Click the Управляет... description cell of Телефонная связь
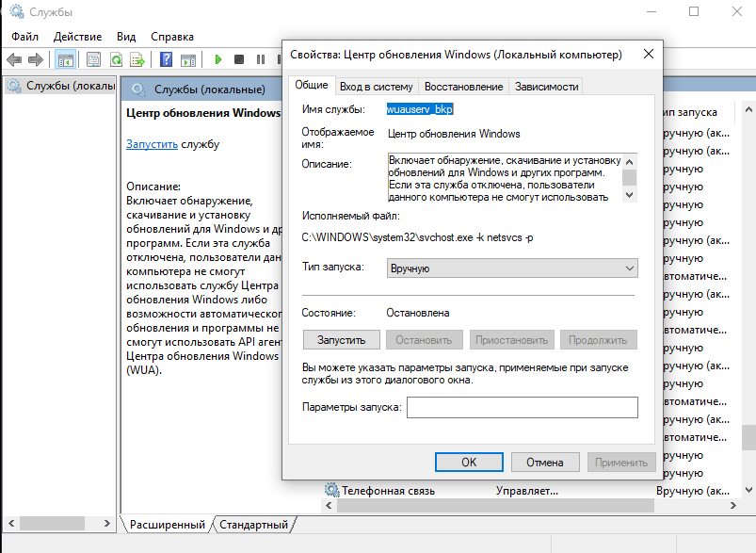This screenshot has height=553, width=756. coord(527,491)
